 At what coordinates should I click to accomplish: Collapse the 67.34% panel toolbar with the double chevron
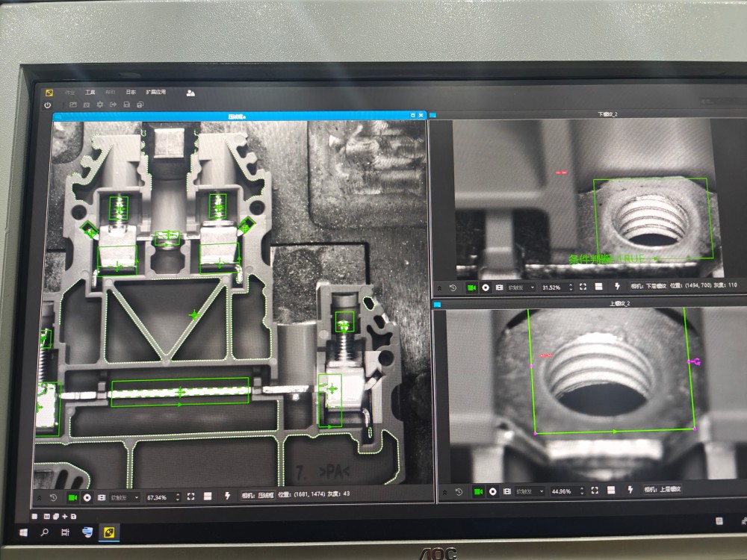click(40, 498)
